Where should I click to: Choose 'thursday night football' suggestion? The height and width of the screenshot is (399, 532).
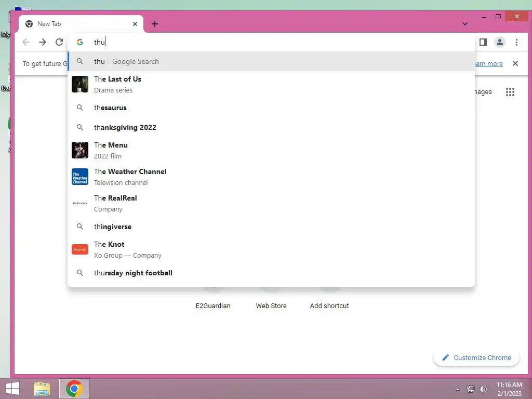point(271,273)
